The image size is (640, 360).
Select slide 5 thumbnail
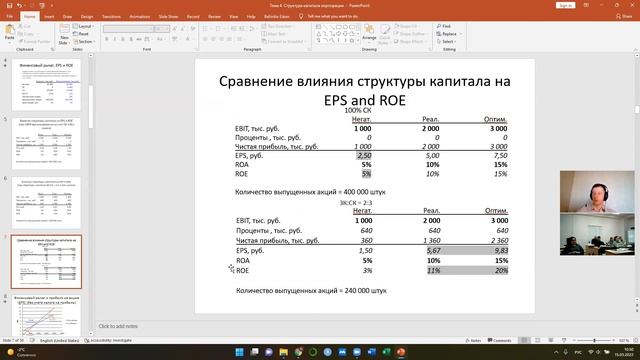click(x=46, y=143)
